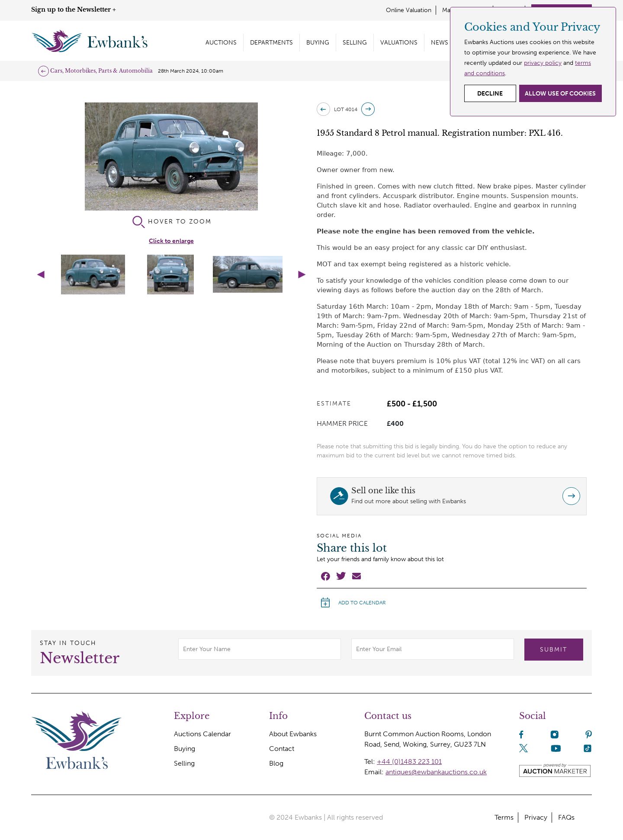Image resolution: width=623 pixels, height=840 pixels.
Task: Share lot via email icon
Action: [x=356, y=576]
